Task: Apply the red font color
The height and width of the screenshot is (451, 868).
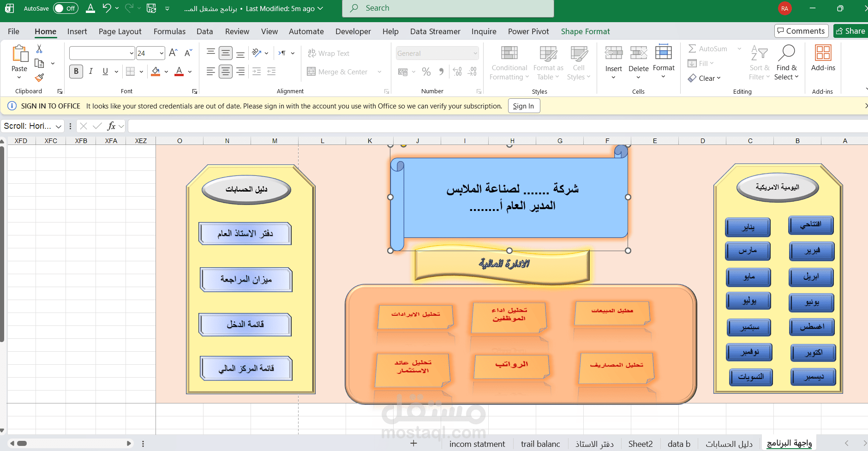Action: click(x=180, y=71)
